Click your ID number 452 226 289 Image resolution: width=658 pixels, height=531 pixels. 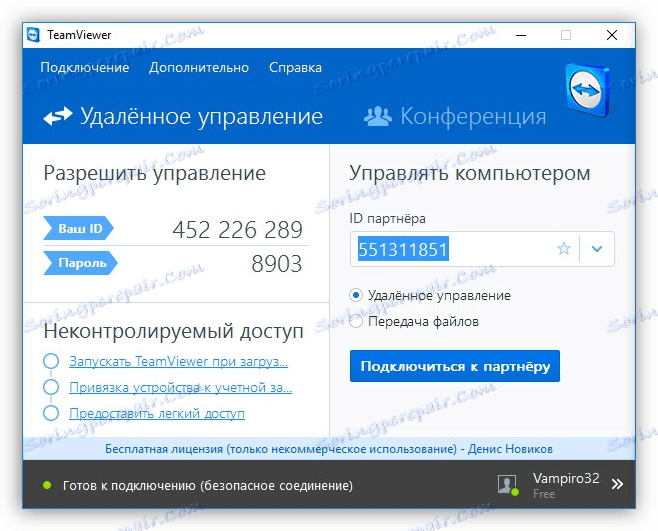click(x=238, y=230)
